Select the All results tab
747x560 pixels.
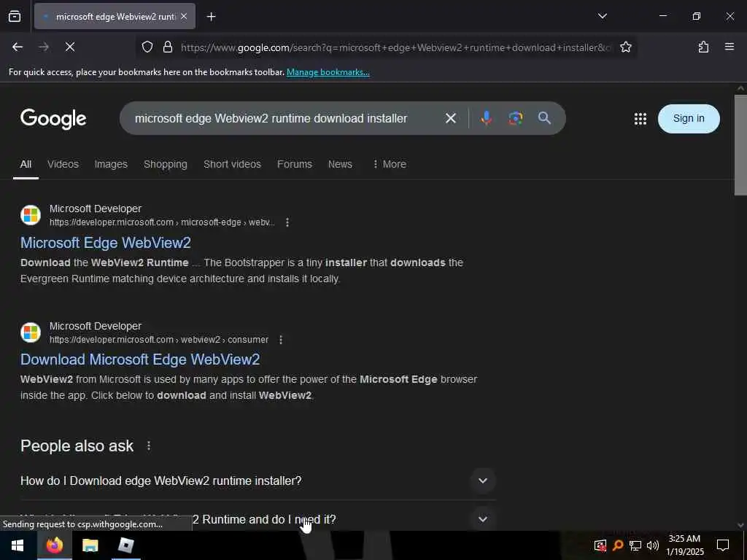[26, 164]
